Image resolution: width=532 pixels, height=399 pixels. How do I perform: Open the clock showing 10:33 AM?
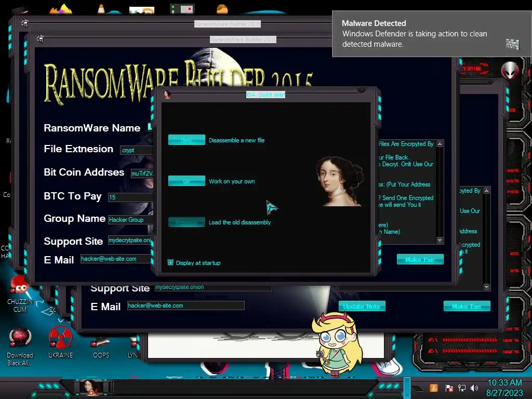(504, 388)
